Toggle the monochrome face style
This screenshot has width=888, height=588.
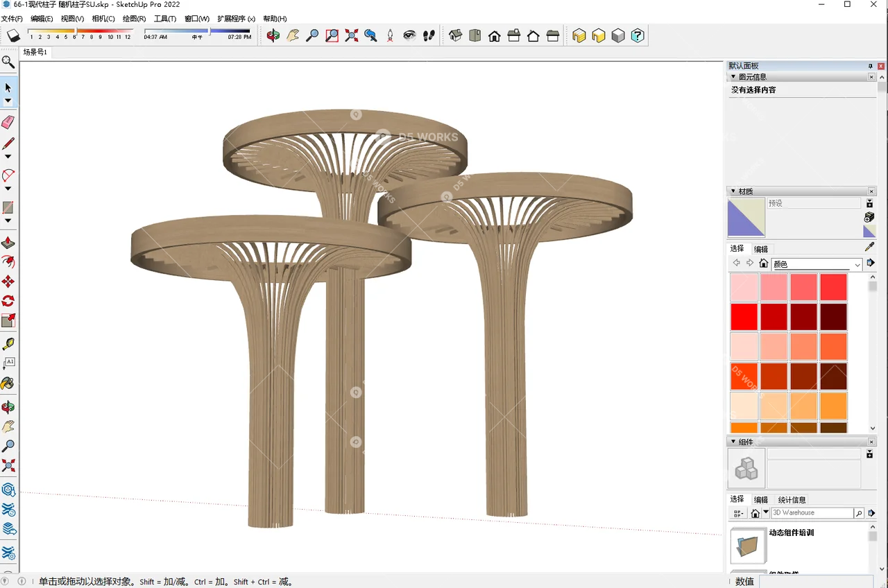point(617,35)
